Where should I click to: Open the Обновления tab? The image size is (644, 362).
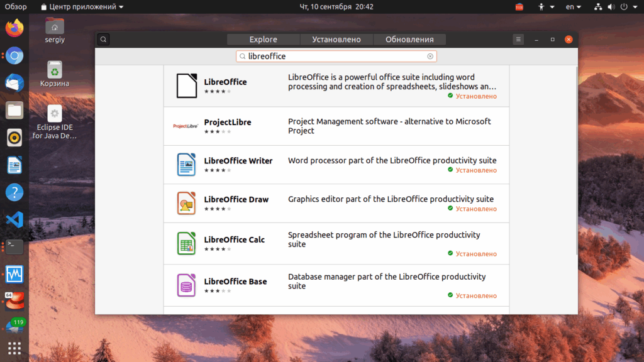point(409,40)
